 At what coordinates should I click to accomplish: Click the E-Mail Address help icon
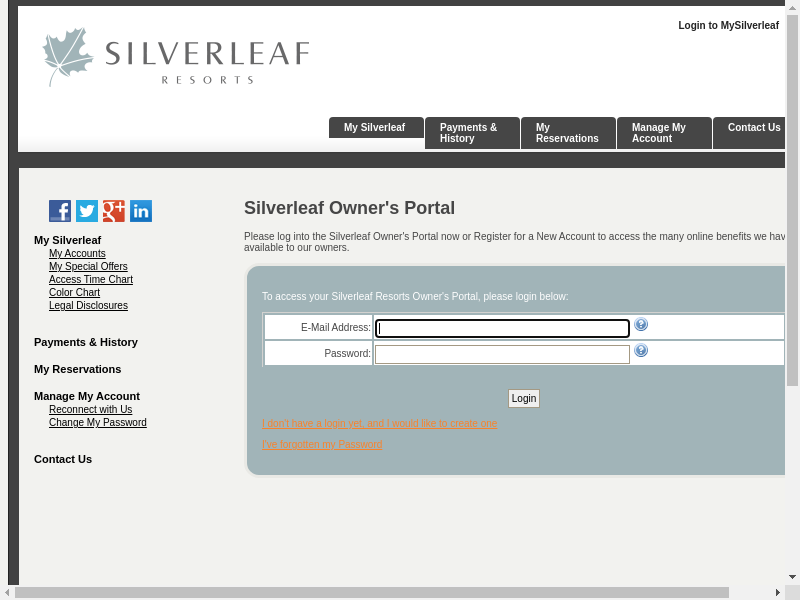pos(641,325)
